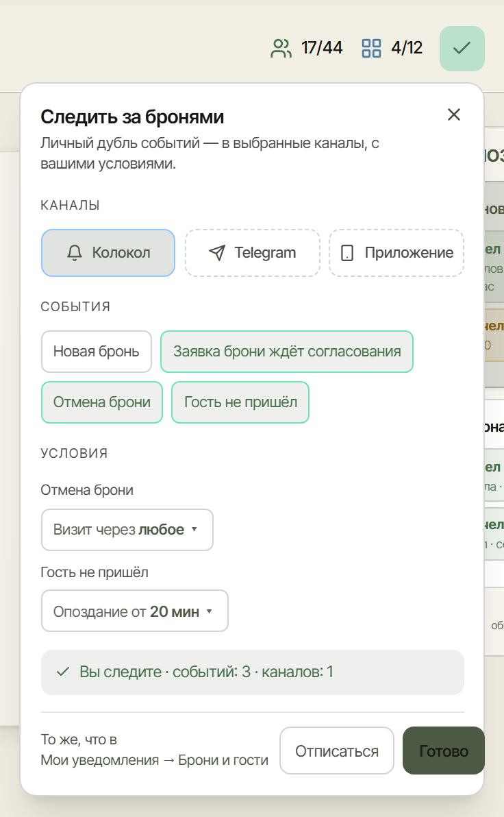Click the 'Гость не пришёл' condition label
The image size is (504, 817).
[x=94, y=572]
